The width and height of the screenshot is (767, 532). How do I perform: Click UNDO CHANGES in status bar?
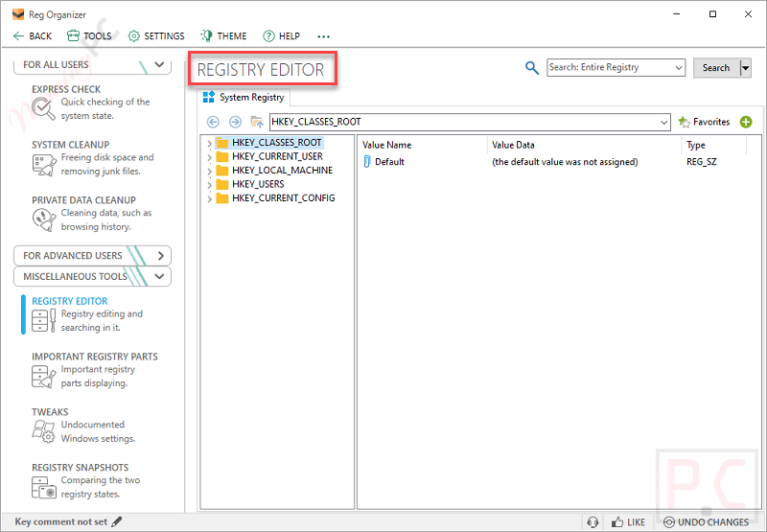coord(706,522)
